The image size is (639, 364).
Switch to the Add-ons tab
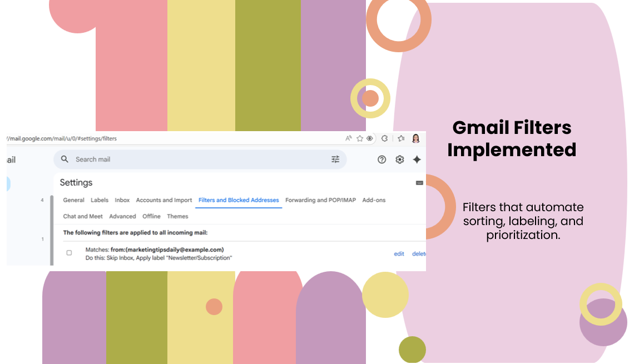coord(374,200)
